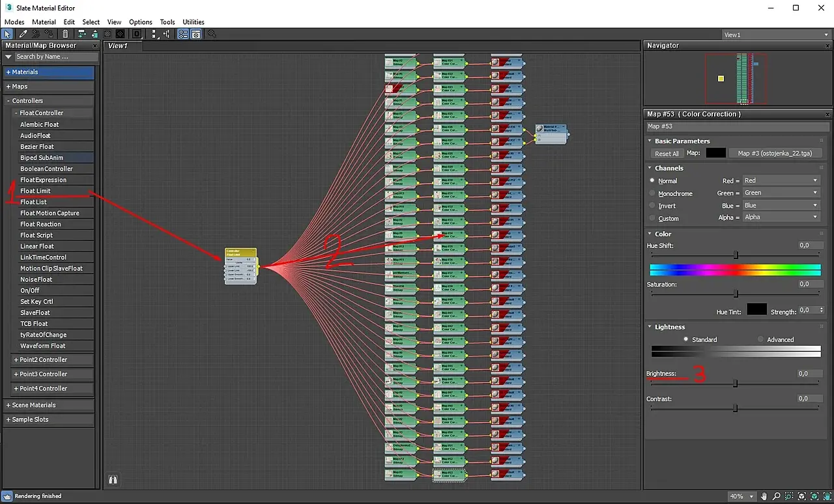Click the Map #3 (ostojenka_22.tga) button
Screen dimensions: 834x504
(x=775, y=153)
